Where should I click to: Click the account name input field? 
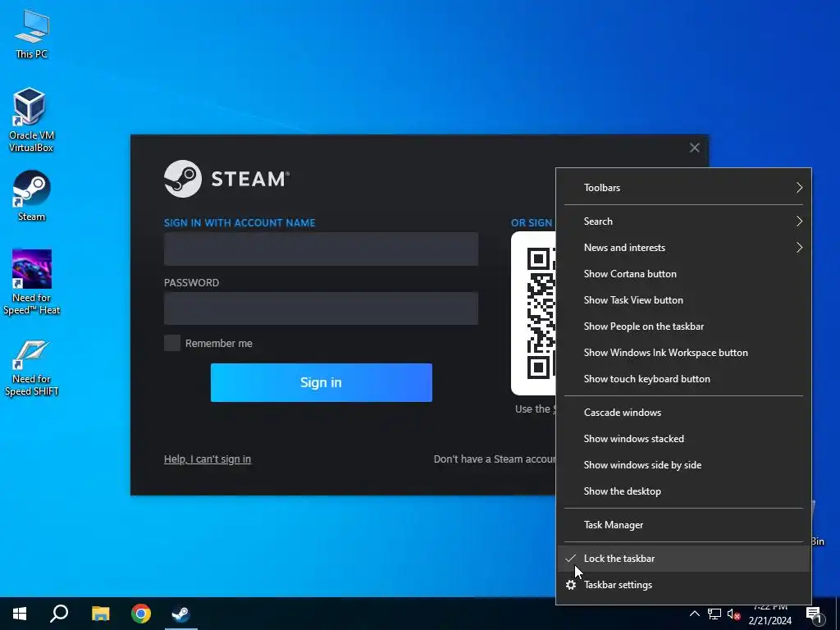click(x=321, y=249)
